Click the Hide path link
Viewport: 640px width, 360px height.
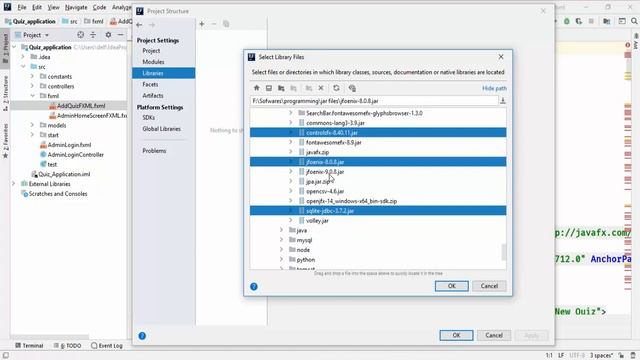[x=494, y=89]
